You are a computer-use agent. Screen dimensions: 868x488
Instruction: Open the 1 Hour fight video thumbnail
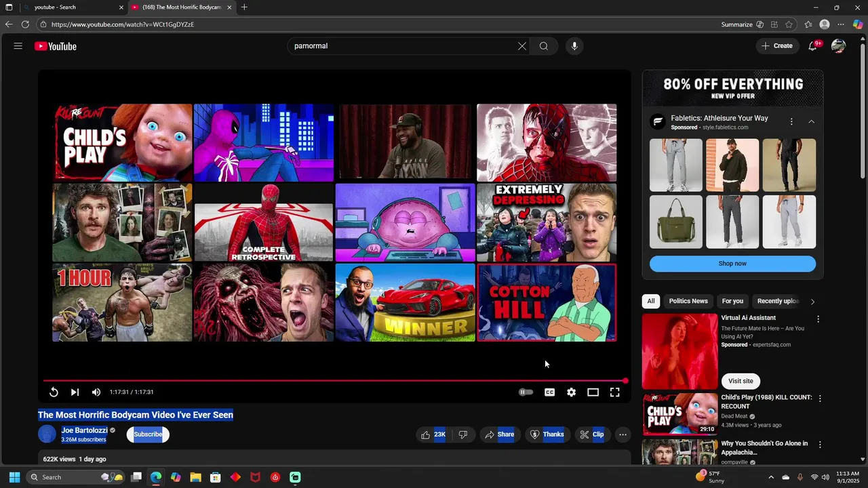click(x=122, y=302)
